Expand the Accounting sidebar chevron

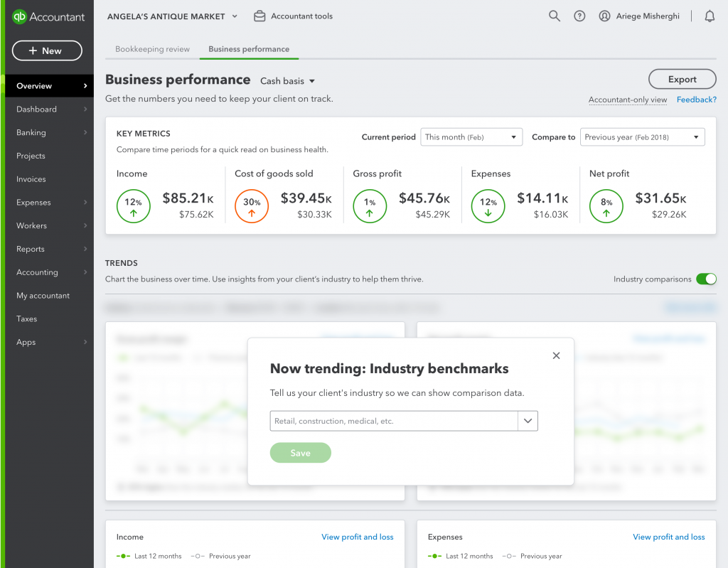85,272
